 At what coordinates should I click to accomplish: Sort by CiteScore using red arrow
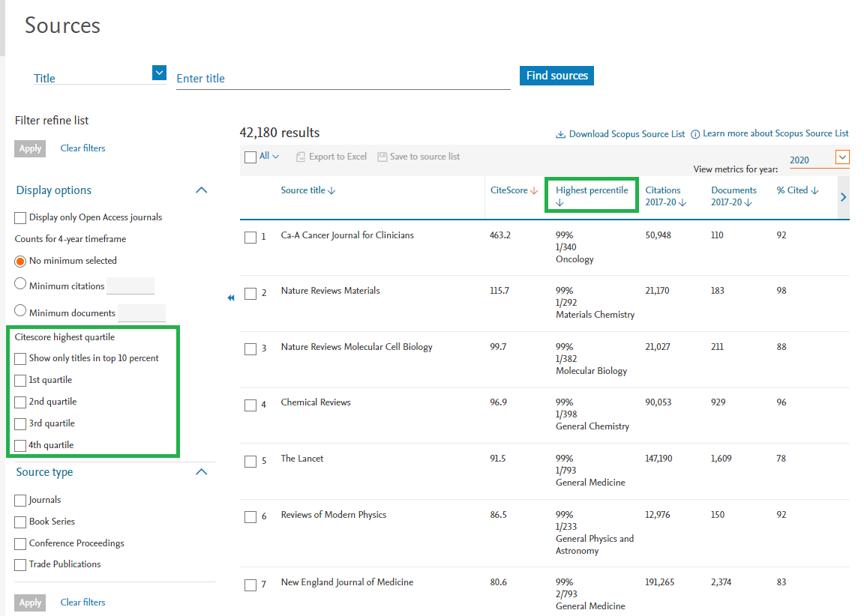[534, 191]
